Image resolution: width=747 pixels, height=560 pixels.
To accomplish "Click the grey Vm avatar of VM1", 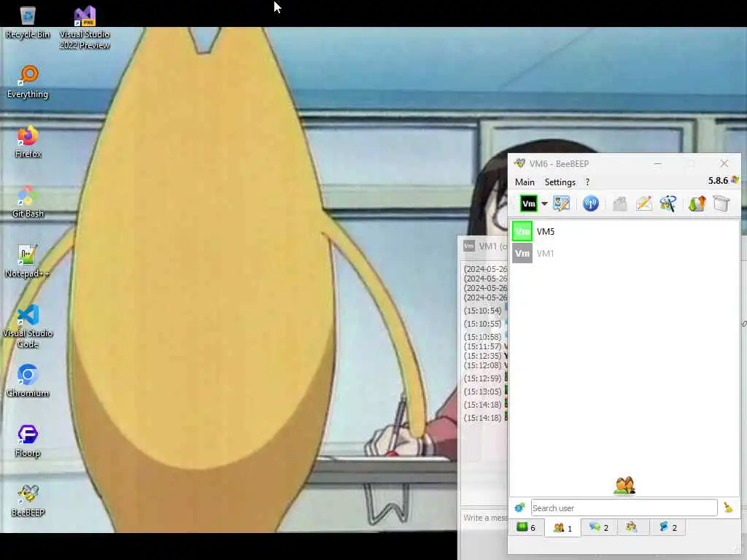I will coord(522,253).
